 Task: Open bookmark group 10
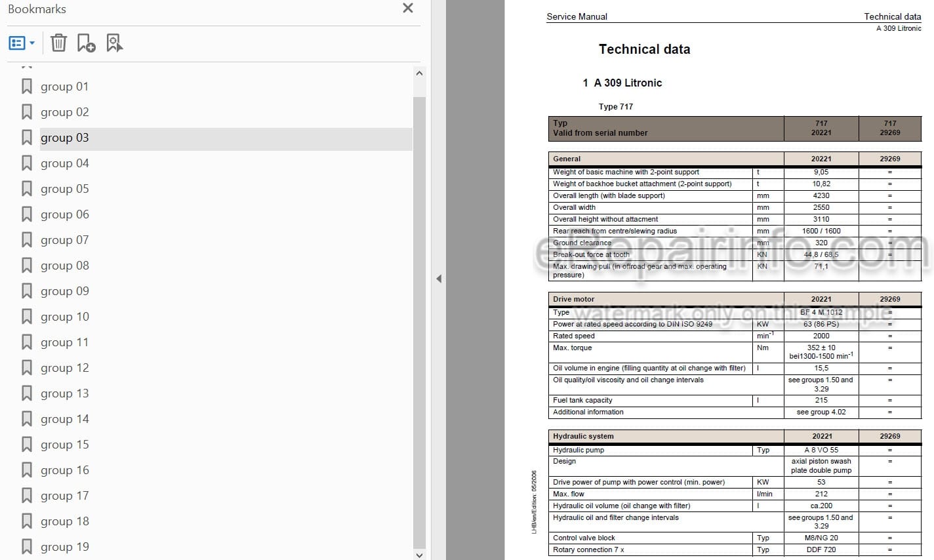(64, 317)
